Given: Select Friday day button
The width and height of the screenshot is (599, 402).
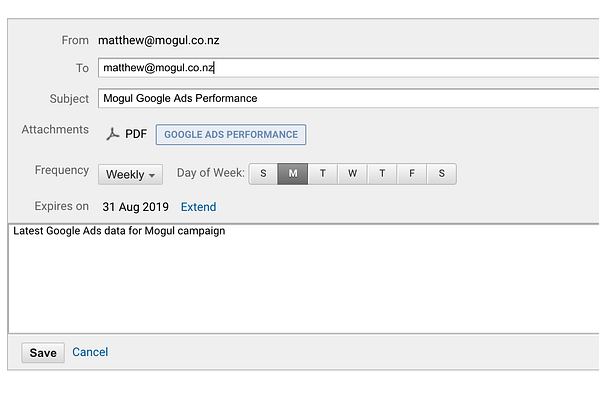Looking at the screenshot, I should pyautogui.click(x=412, y=174).
